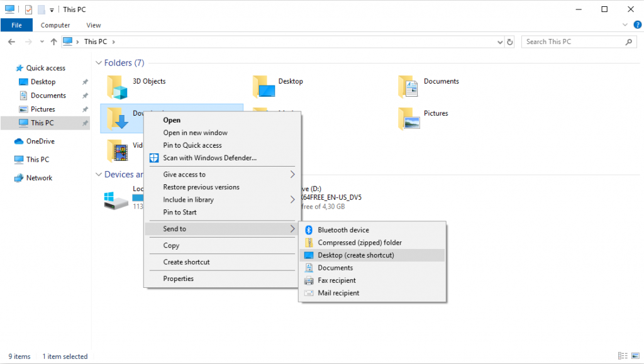
Task: Choose Scan with Windows Defender
Action: tap(209, 158)
